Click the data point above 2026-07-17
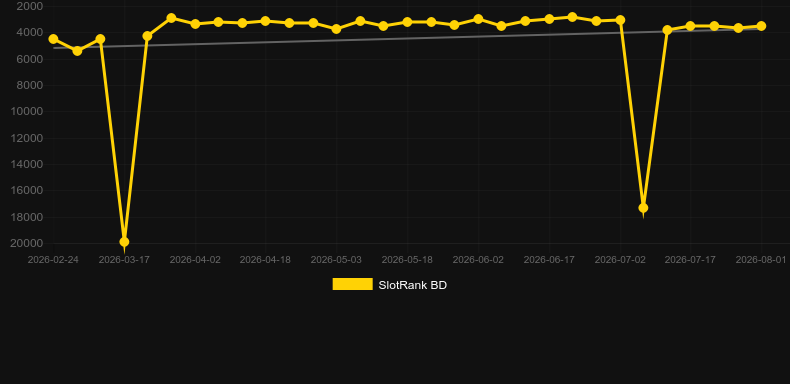The image size is (790, 384). 690,26
